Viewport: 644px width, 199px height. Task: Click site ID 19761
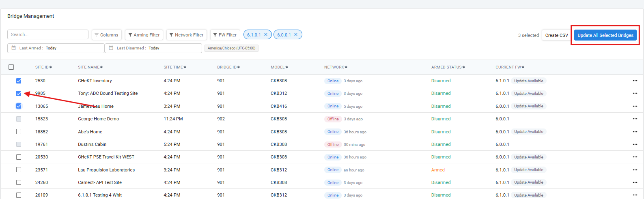[x=41, y=144]
